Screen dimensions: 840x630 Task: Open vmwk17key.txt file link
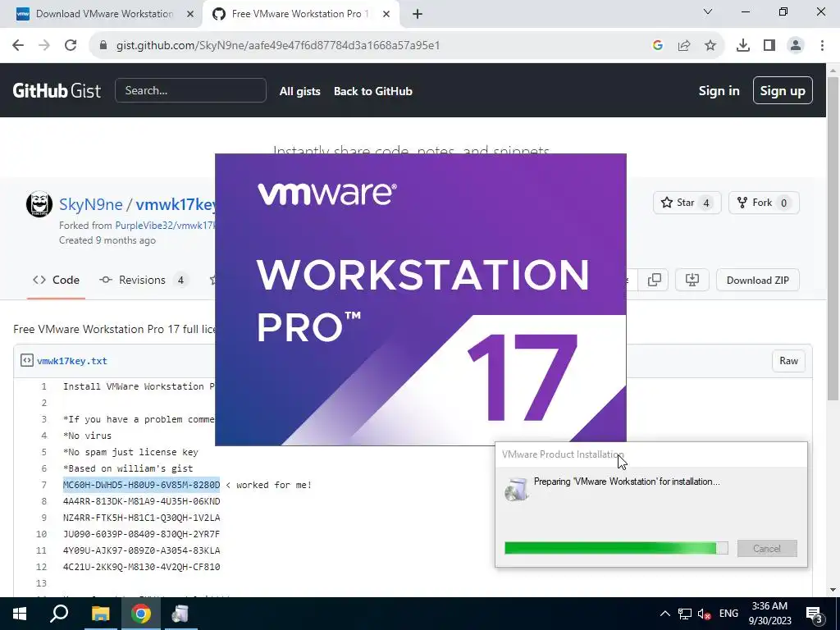coord(72,361)
